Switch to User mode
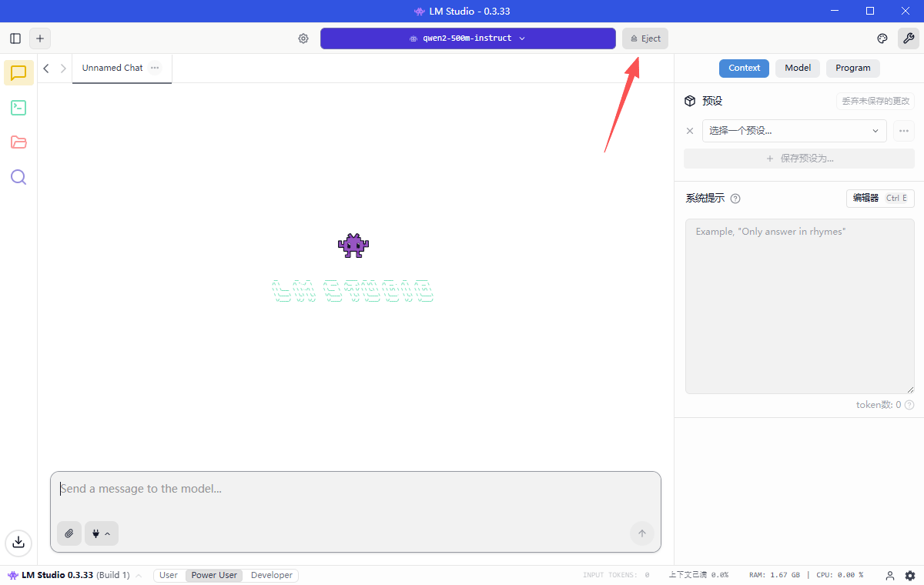The image size is (924, 585). click(169, 575)
